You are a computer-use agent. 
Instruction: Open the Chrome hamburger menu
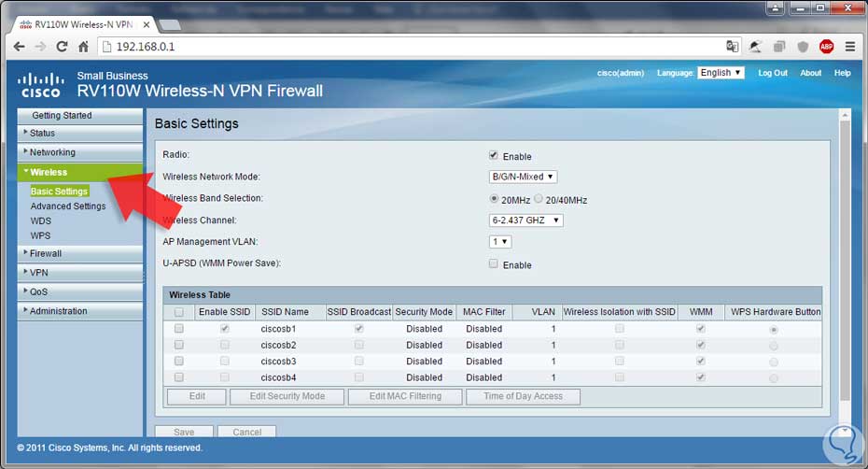pyautogui.click(x=850, y=47)
